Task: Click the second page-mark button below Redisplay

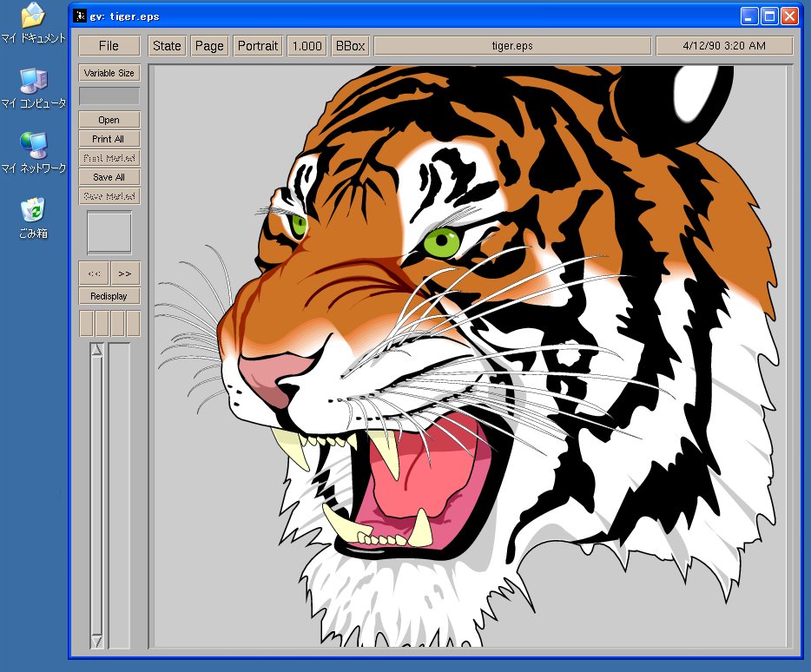Action: pyautogui.click(x=102, y=323)
